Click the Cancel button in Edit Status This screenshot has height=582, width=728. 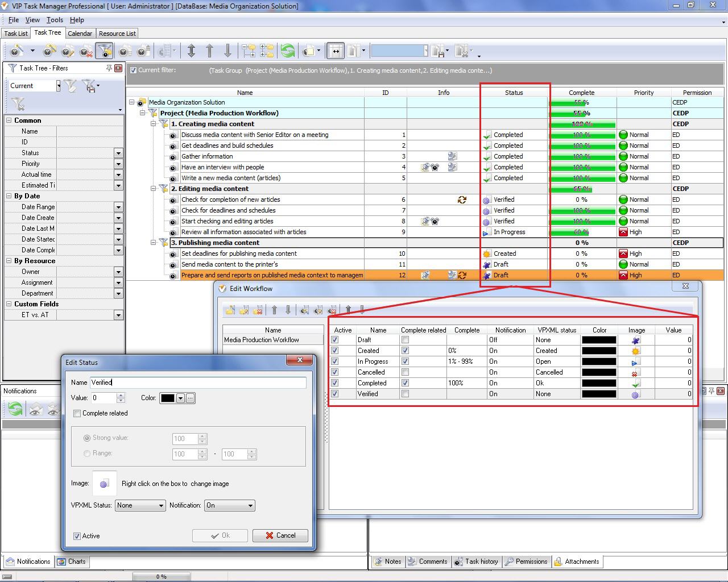280,535
